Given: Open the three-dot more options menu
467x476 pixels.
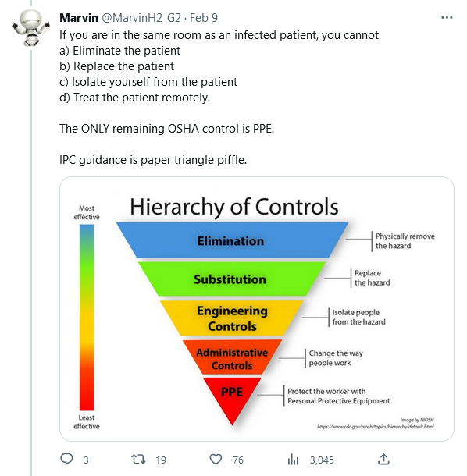Looking at the screenshot, I should point(447,18).
